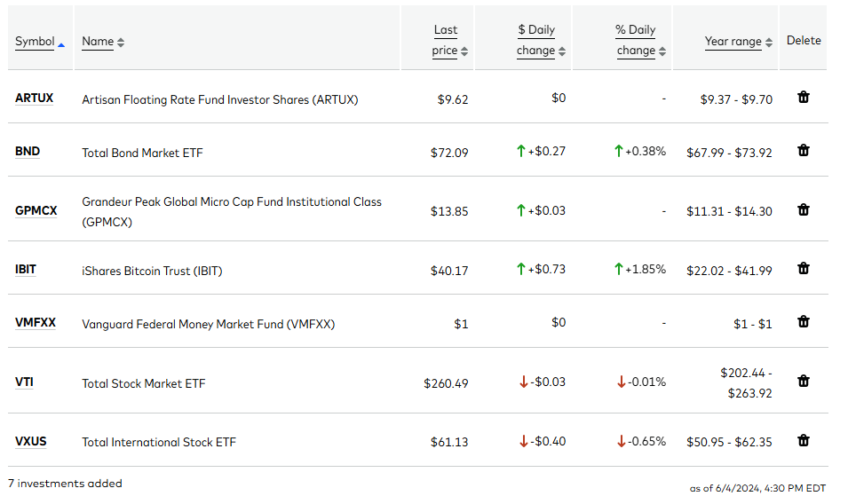Viewport: 848px width, 504px height.
Task: Open the ARTUX symbol link
Action: pyautogui.click(x=34, y=98)
